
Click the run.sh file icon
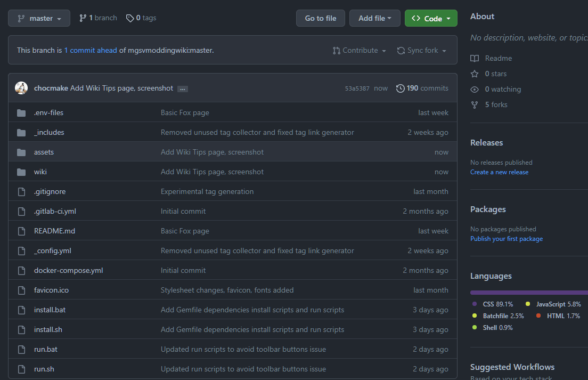coord(21,369)
